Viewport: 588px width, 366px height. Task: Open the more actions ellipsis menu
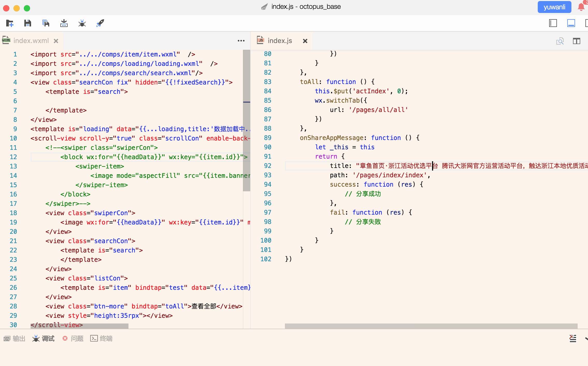tap(241, 41)
